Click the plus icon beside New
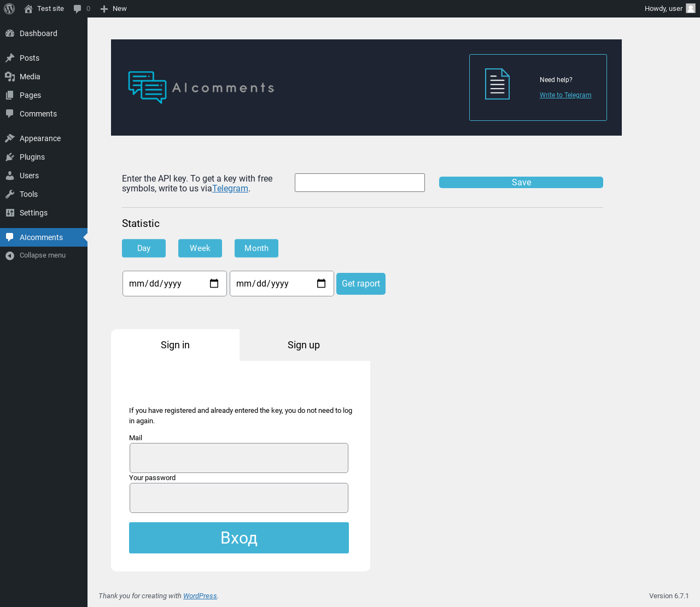Image resolution: width=700 pixels, height=607 pixels. 104,9
